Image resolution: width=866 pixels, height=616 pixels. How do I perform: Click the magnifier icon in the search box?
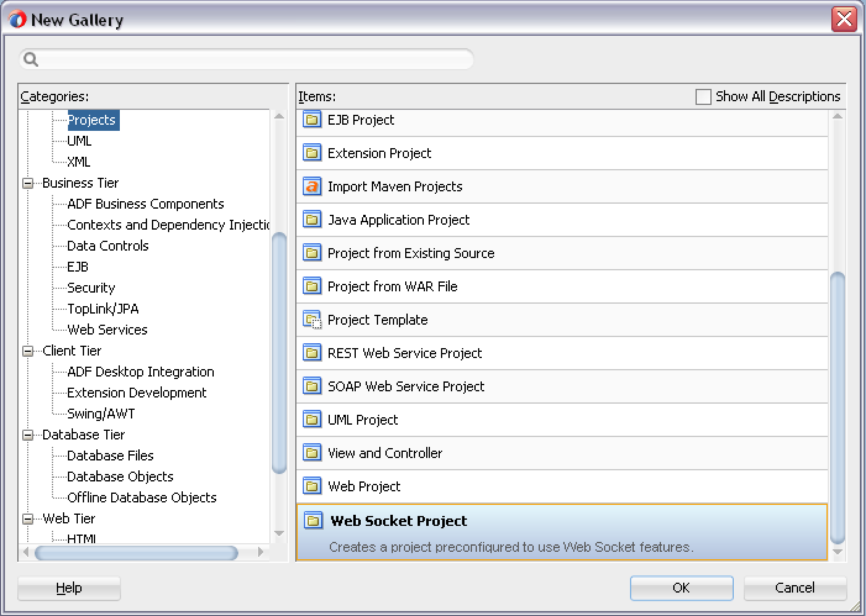click(30, 59)
